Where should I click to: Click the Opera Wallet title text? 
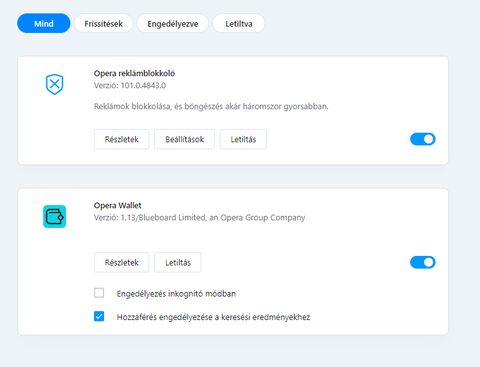coord(117,205)
